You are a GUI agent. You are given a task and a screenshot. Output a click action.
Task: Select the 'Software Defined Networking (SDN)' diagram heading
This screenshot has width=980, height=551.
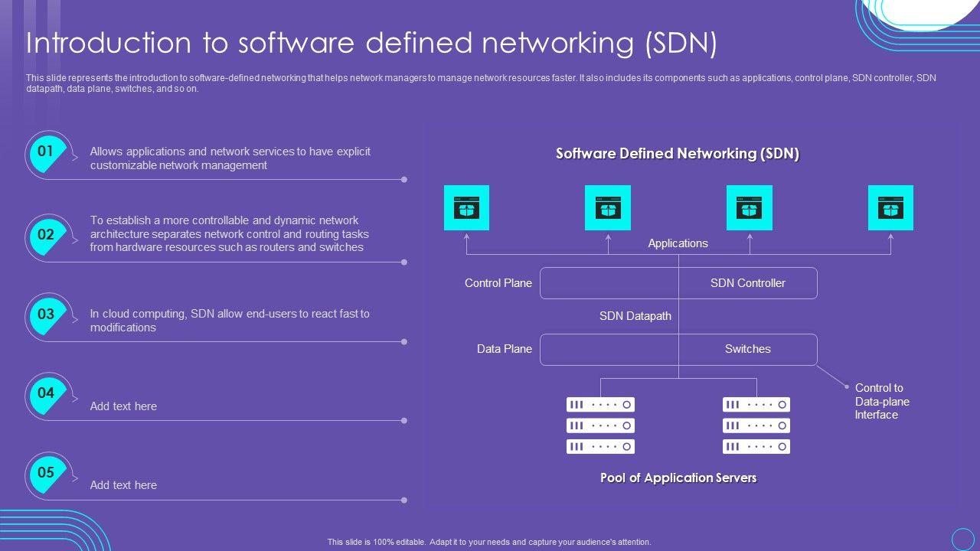click(x=678, y=154)
